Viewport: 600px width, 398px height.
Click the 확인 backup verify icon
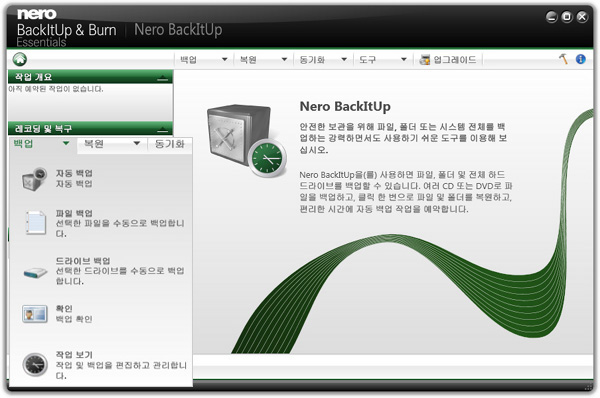35,314
